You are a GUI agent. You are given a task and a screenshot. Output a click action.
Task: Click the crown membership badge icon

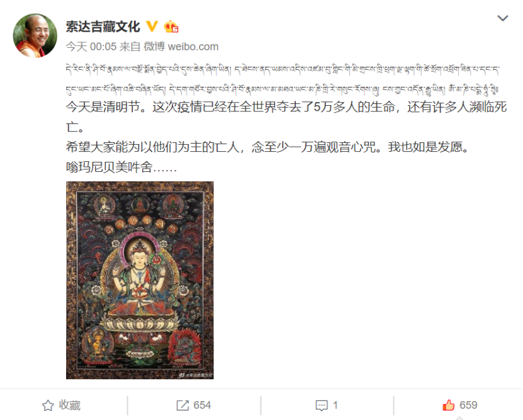click(171, 26)
